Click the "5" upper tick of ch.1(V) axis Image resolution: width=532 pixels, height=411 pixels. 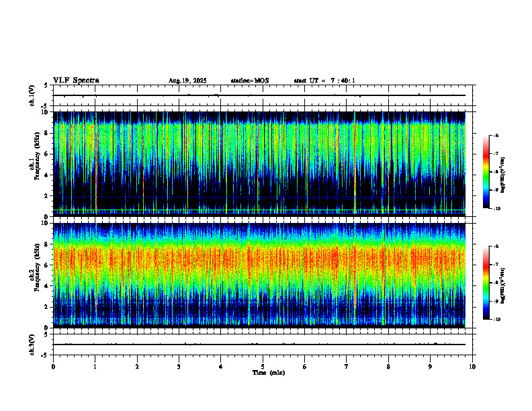point(46,86)
